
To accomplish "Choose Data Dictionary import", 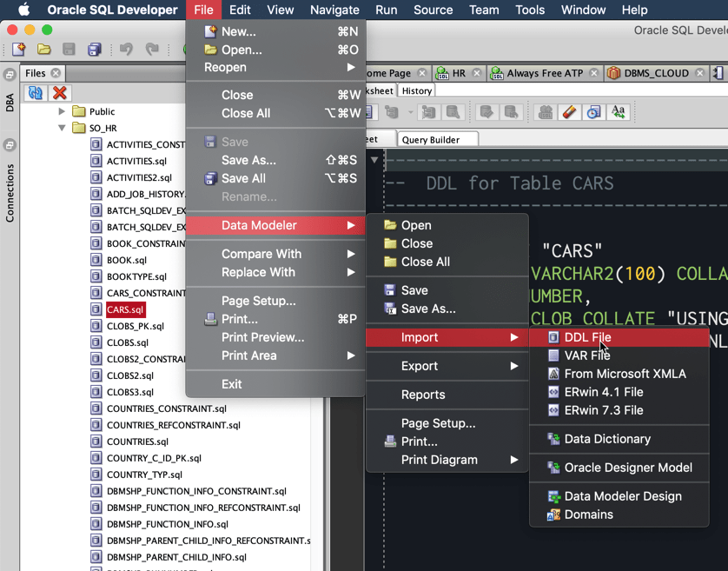I will pyautogui.click(x=619, y=440).
